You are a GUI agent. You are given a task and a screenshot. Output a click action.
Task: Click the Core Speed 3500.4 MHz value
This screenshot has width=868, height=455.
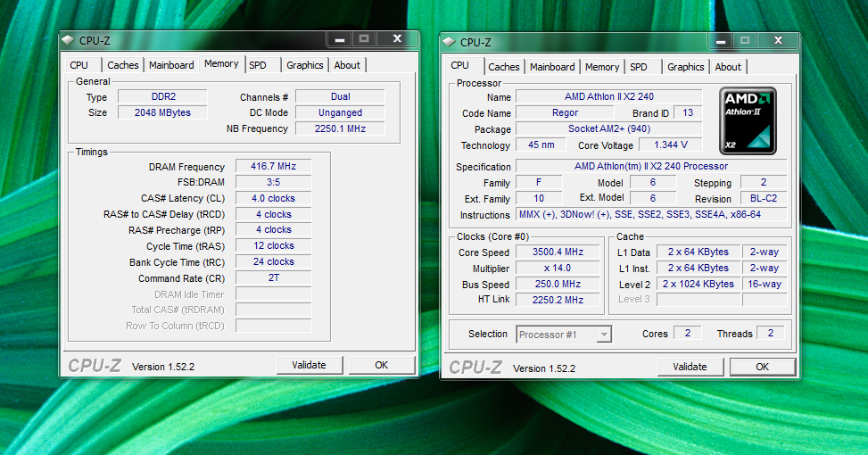tap(558, 252)
